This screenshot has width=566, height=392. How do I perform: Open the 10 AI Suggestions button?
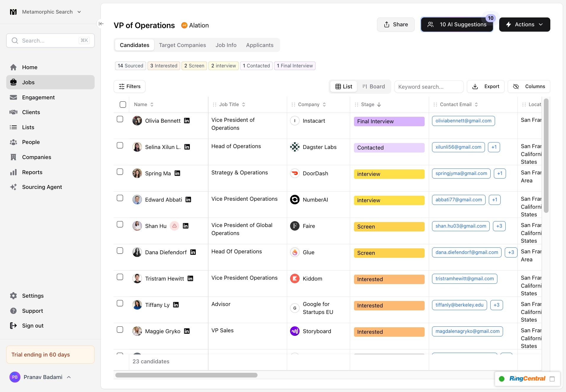click(457, 25)
